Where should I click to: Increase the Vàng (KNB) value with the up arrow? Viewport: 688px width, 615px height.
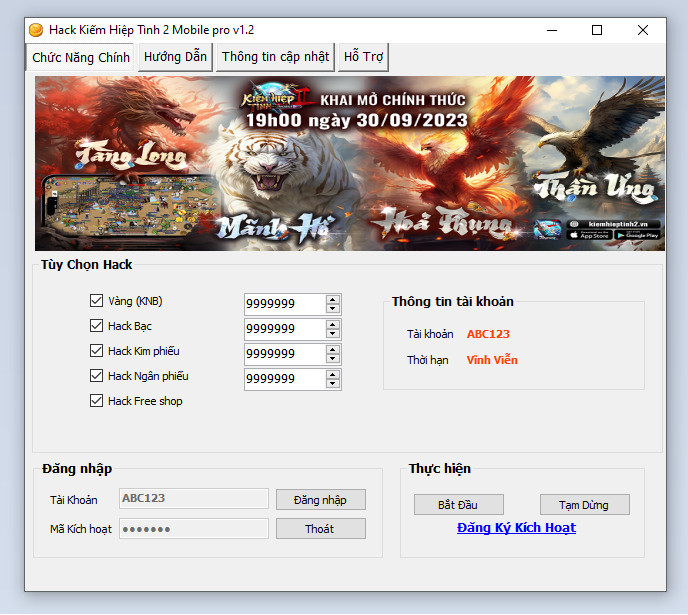pos(333,299)
